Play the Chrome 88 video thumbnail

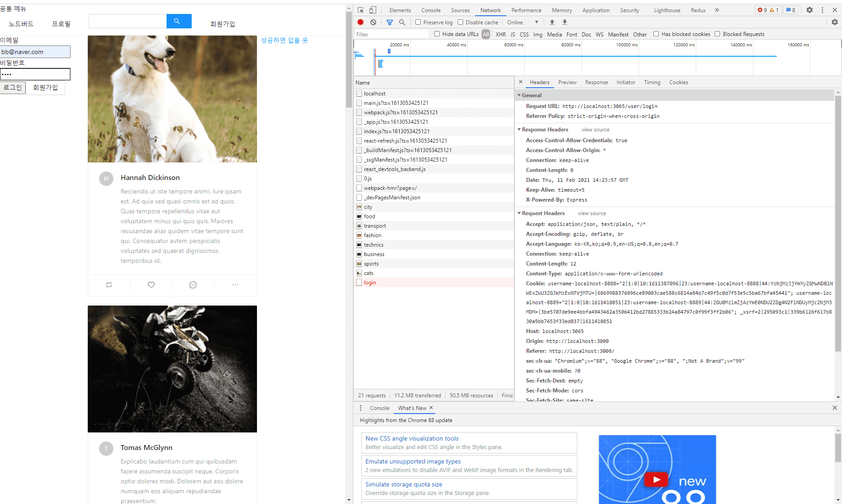pyautogui.click(x=657, y=480)
